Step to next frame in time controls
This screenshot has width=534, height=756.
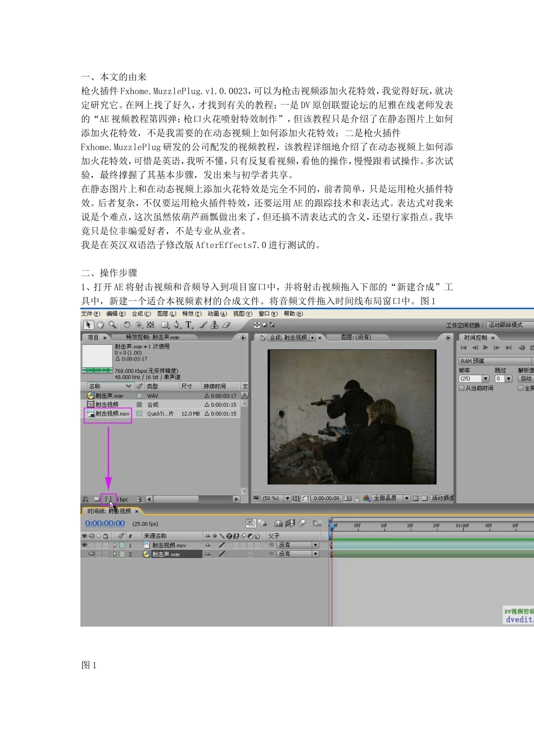click(497, 348)
